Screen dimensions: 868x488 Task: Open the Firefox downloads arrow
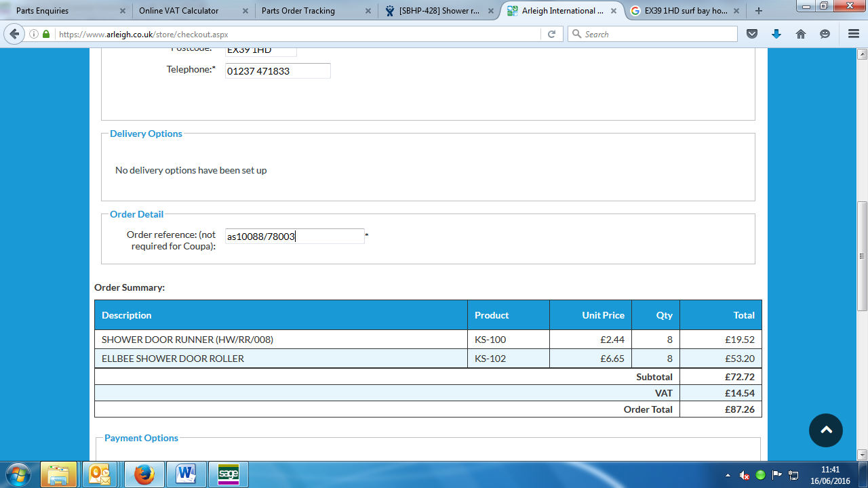tap(776, 34)
